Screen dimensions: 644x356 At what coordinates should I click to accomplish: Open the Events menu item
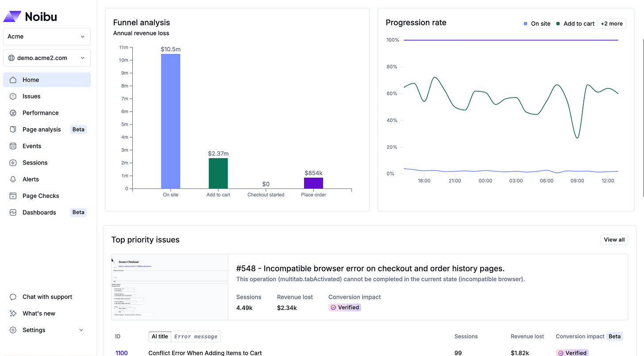coord(32,146)
